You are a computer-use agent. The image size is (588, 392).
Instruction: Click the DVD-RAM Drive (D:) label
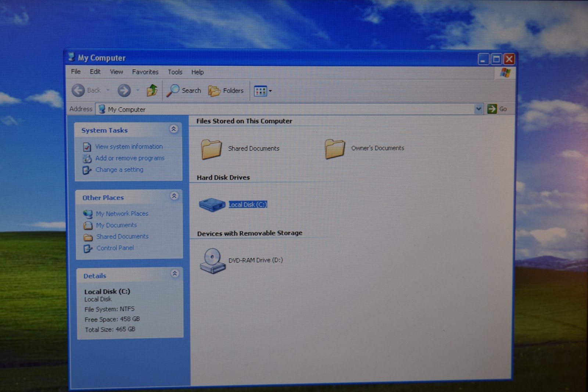256,260
